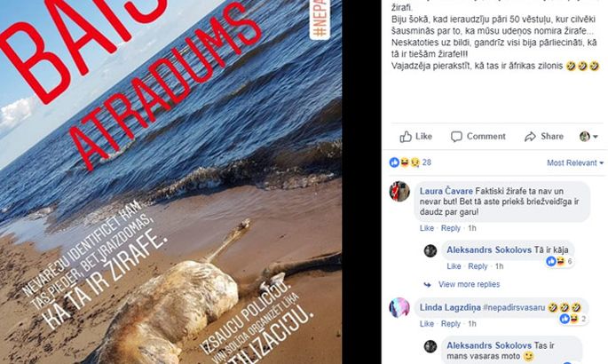Viewport: 608px width, 364px height.
Task: Click Aleksandrs Sokolovs avatar by the 'Tā ir kāja' reply
Action: coord(430,250)
